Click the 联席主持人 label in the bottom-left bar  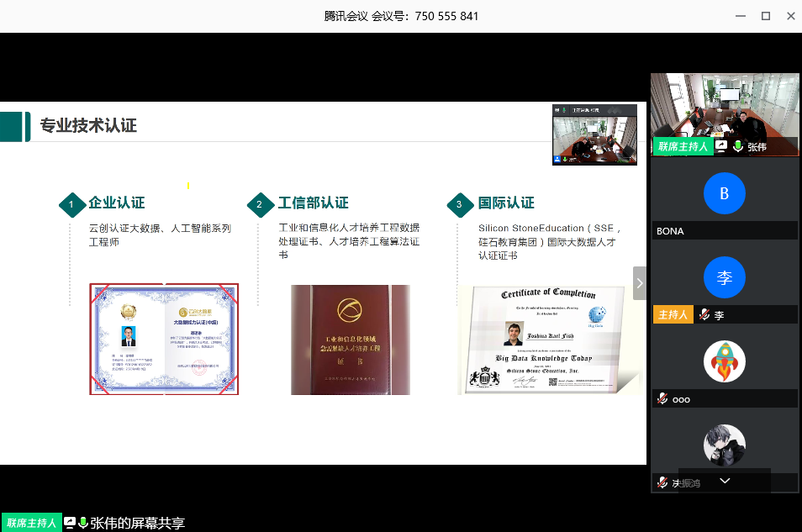tap(31, 523)
